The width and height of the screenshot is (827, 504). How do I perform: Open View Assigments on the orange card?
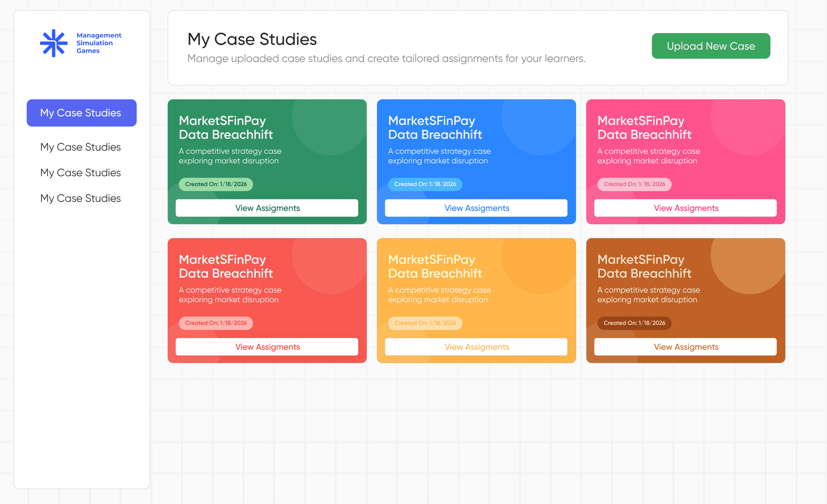click(476, 347)
